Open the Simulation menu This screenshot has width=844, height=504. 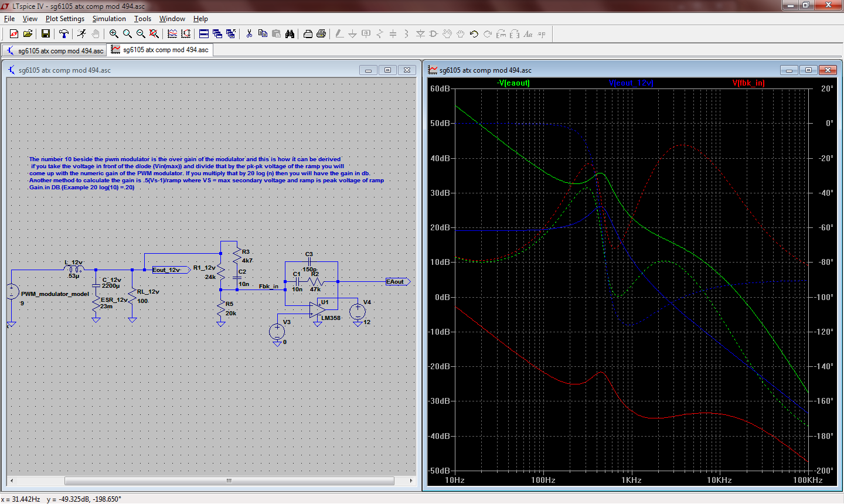tap(109, 19)
